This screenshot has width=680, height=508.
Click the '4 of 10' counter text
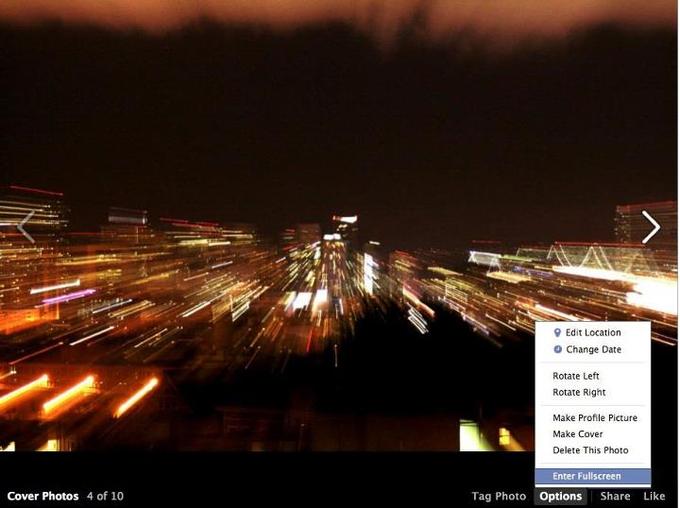(105, 496)
